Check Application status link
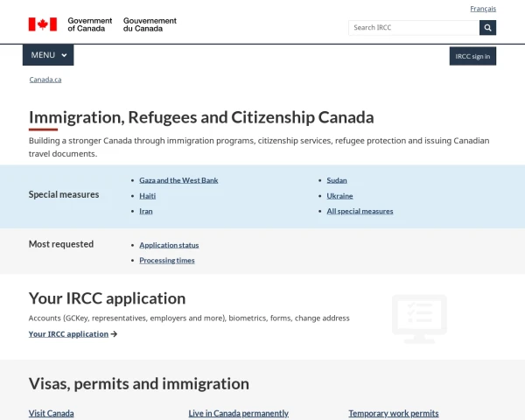Image resolution: width=525 pixels, height=420 pixels. [x=169, y=245]
